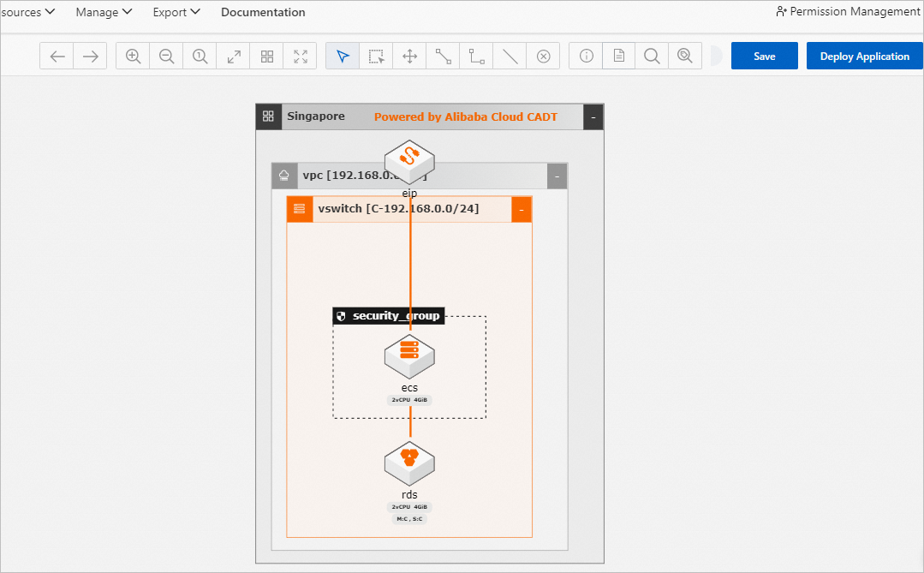Click the Save button
The image size is (924, 573).
[765, 56]
